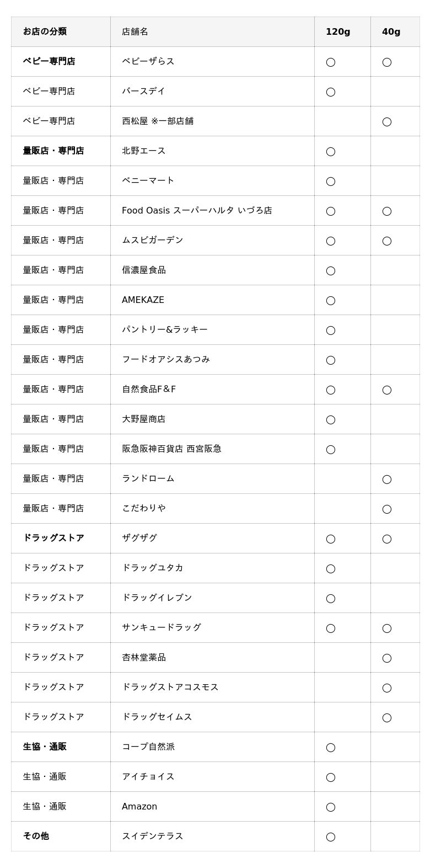Click the 120g circle for 北野エース

point(331,151)
